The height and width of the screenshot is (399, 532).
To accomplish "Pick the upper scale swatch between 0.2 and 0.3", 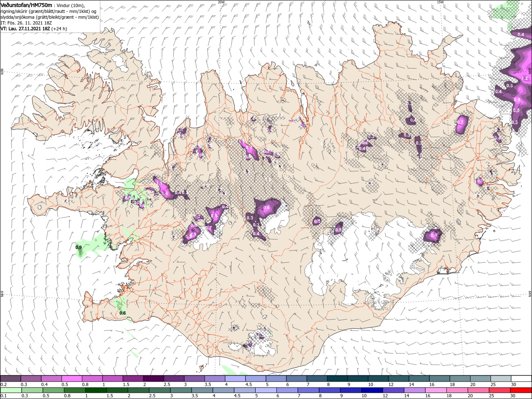I will (x=10, y=379).
